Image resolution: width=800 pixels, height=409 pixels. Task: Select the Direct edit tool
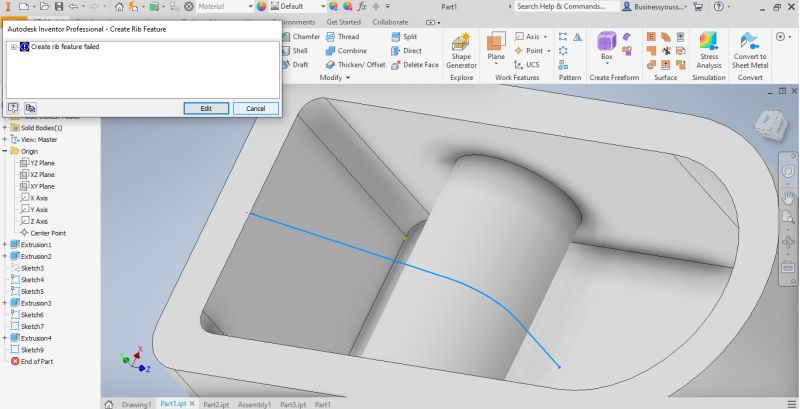(406, 50)
